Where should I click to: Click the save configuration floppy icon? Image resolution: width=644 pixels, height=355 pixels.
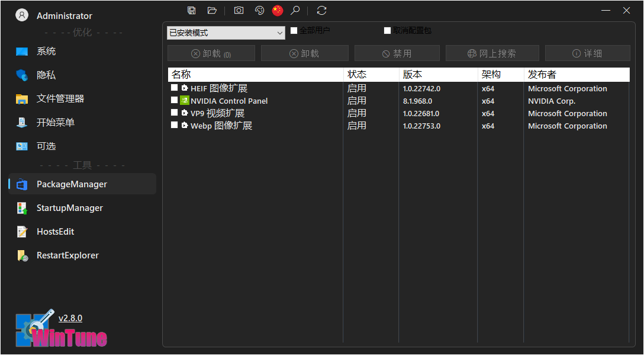click(x=191, y=10)
